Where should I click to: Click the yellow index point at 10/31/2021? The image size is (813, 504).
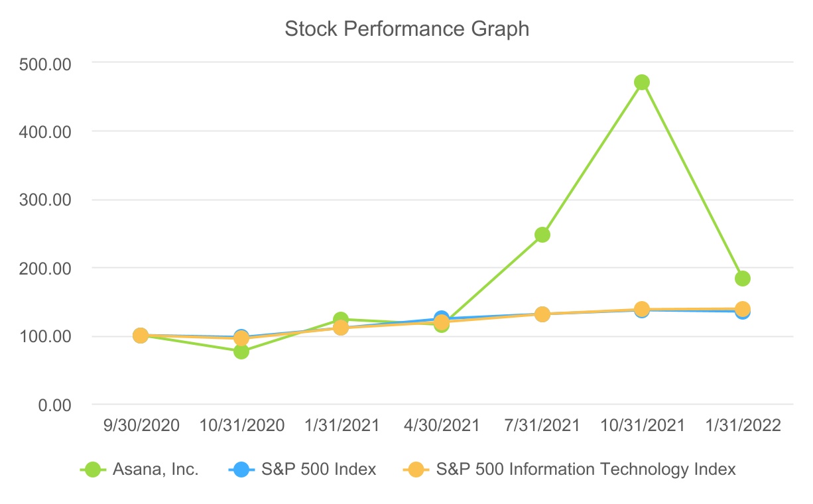click(642, 309)
